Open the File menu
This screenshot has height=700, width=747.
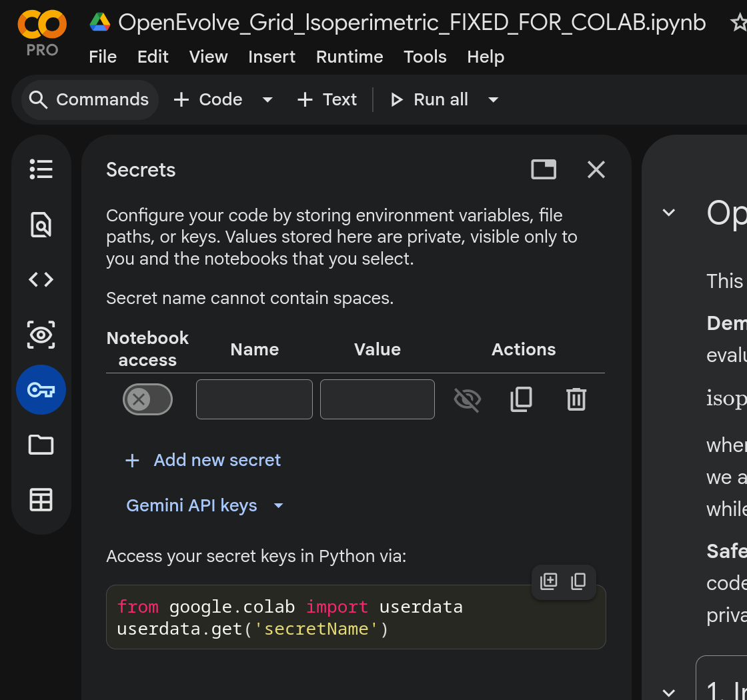103,57
